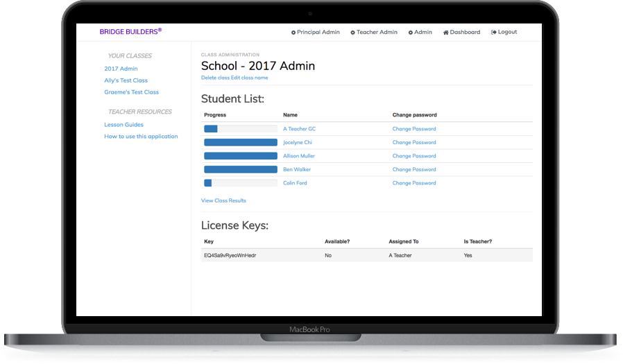Viewport: 623px width, 364px height.
Task: Select the 2017 Admin class
Action: coord(121,69)
